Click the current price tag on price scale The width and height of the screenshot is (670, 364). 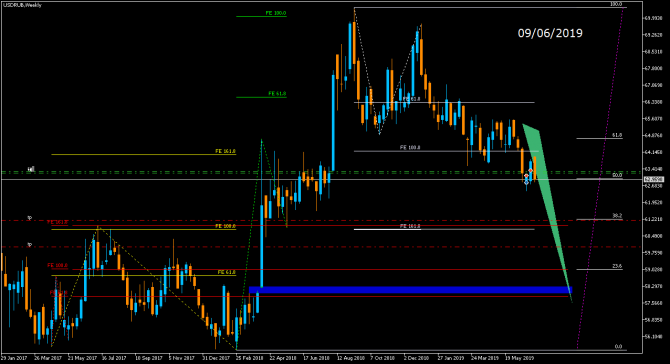click(x=654, y=179)
